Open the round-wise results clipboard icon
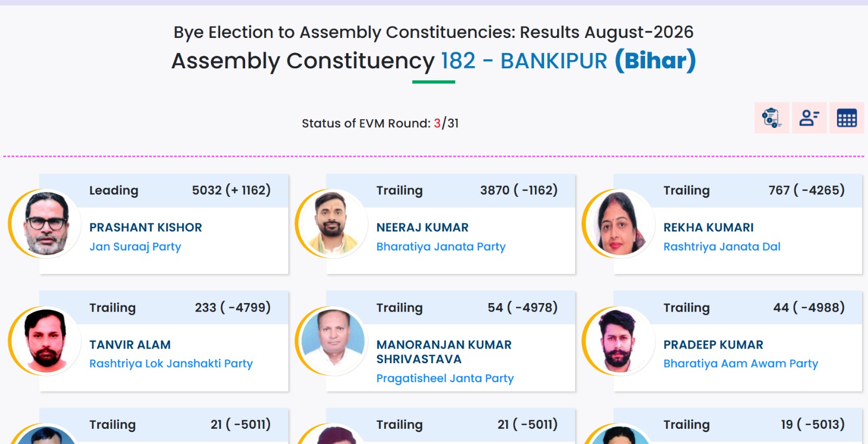Viewport: 868px width, 444px height. (x=771, y=118)
